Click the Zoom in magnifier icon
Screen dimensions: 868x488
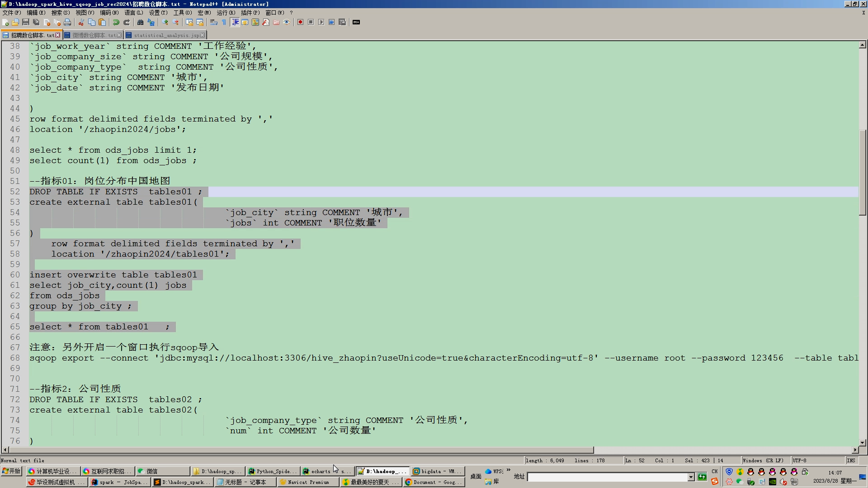(x=165, y=22)
